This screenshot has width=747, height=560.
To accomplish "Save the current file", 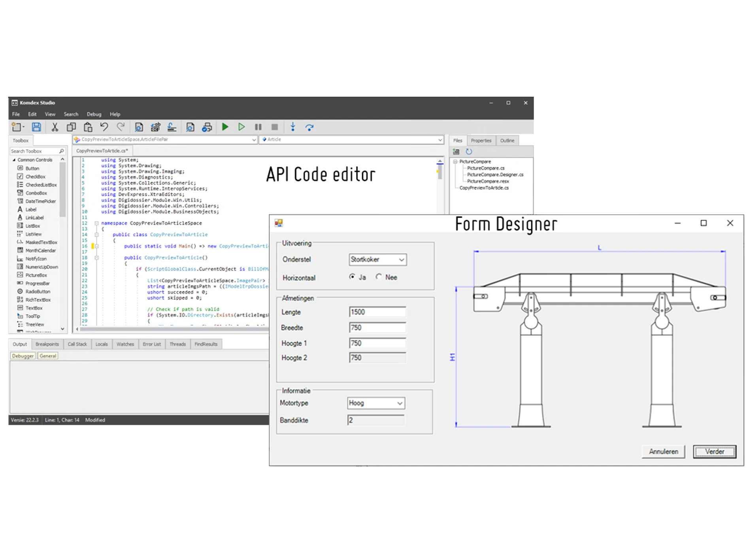I will 36,127.
